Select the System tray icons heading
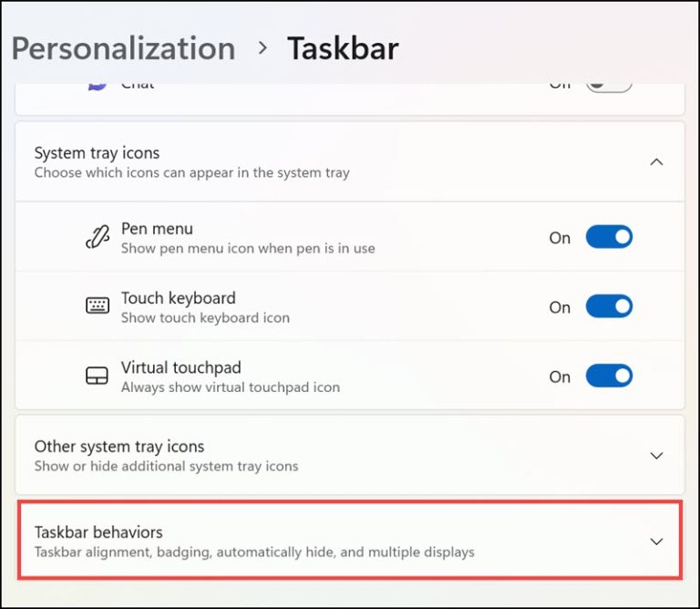Viewport: 700px width, 609px height. coord(97,153)
